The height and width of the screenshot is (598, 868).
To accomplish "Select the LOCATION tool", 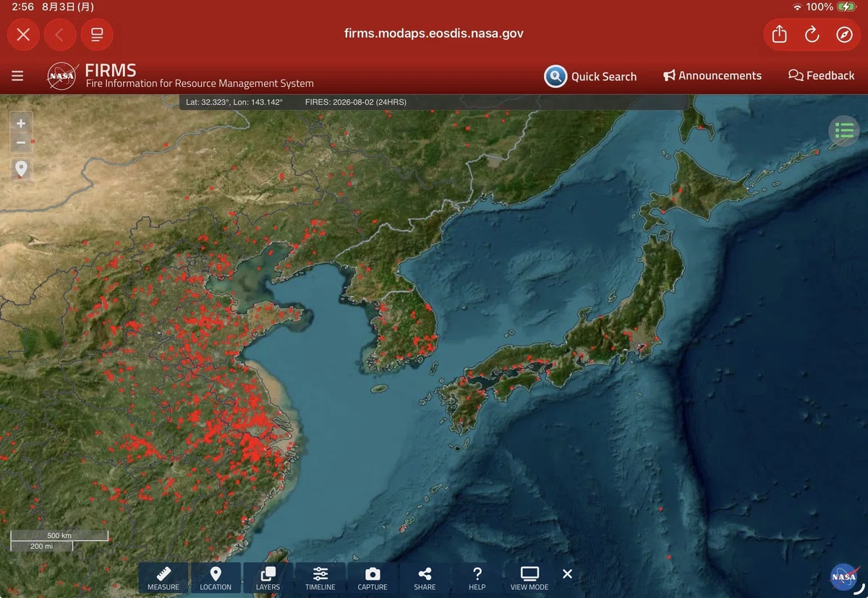I will click(x=216, y=578).
